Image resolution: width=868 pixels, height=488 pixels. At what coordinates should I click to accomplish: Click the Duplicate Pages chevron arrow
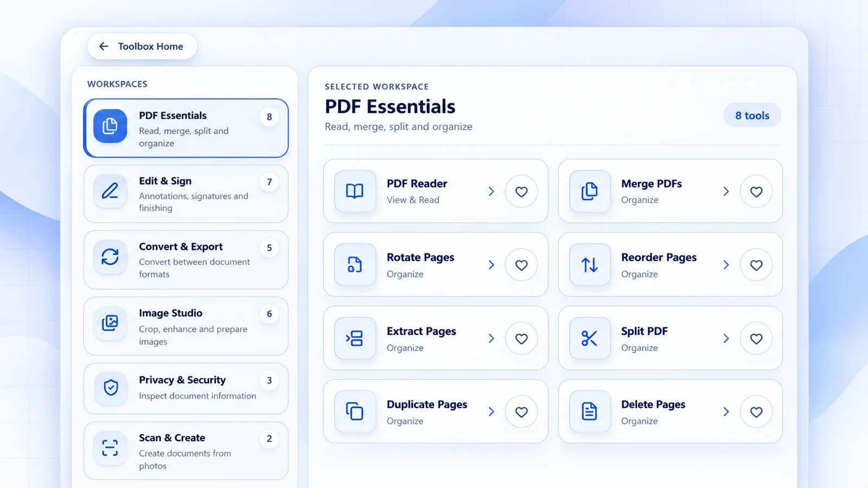[x=492, y=412]
